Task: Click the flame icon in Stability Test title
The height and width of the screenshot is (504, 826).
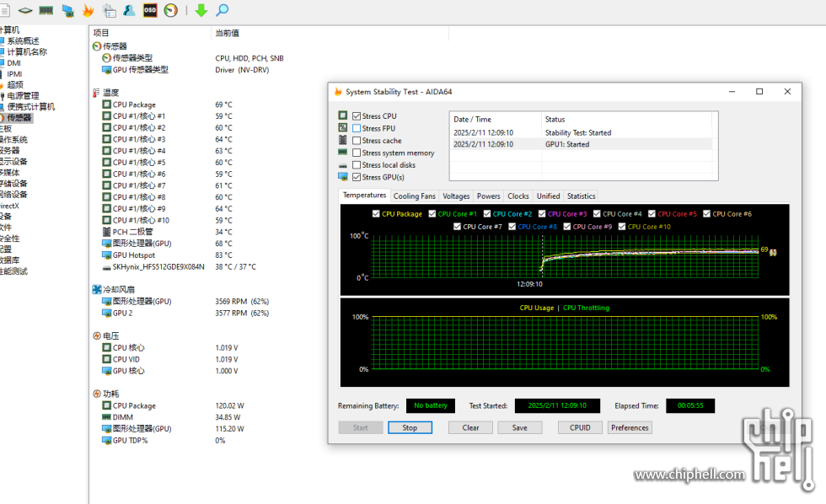Action: [338, 92]
